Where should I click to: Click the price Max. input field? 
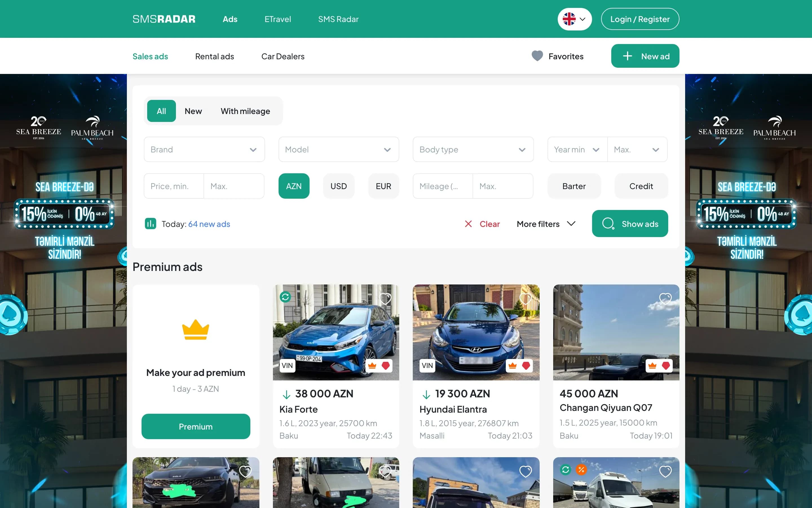point(234,186)
